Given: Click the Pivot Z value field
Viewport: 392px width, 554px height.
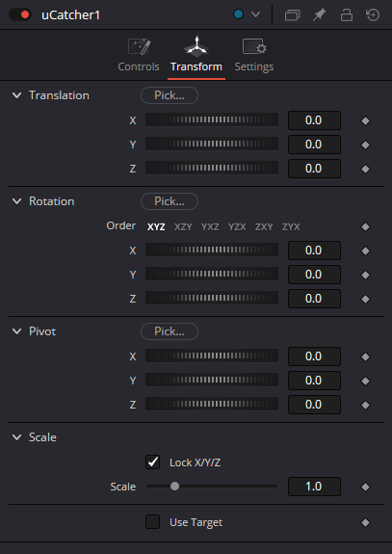Looking at the screenshot, I should click(314, 405).
